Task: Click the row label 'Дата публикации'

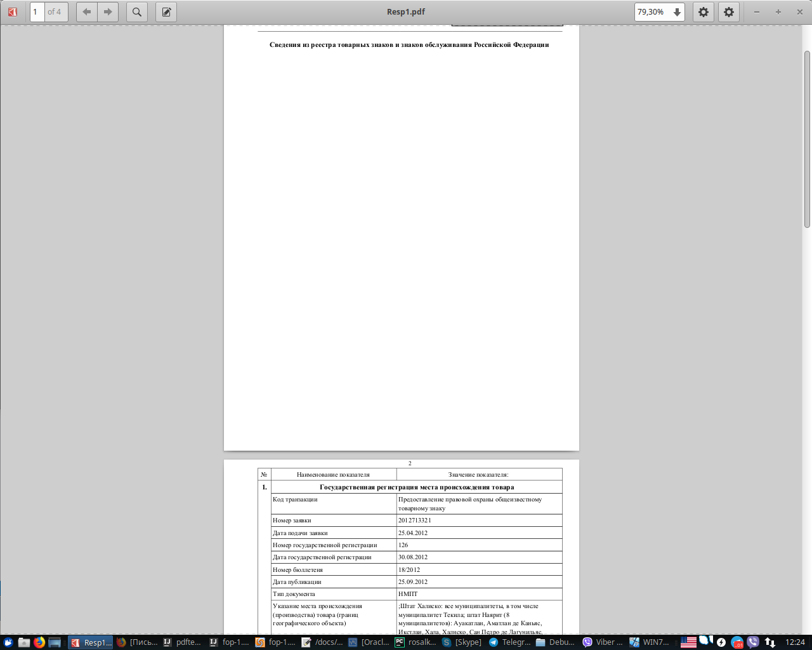Action: coord(297,582)
